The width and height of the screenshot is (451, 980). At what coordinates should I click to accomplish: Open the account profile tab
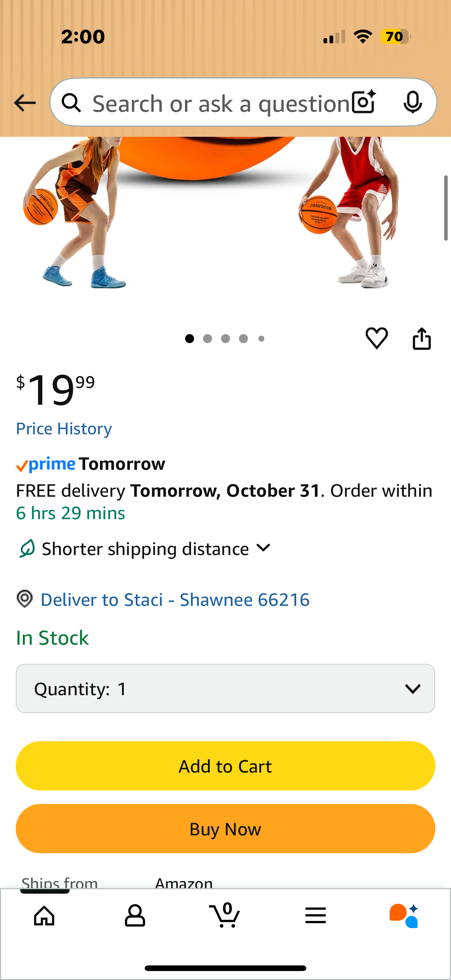point(135,915)
